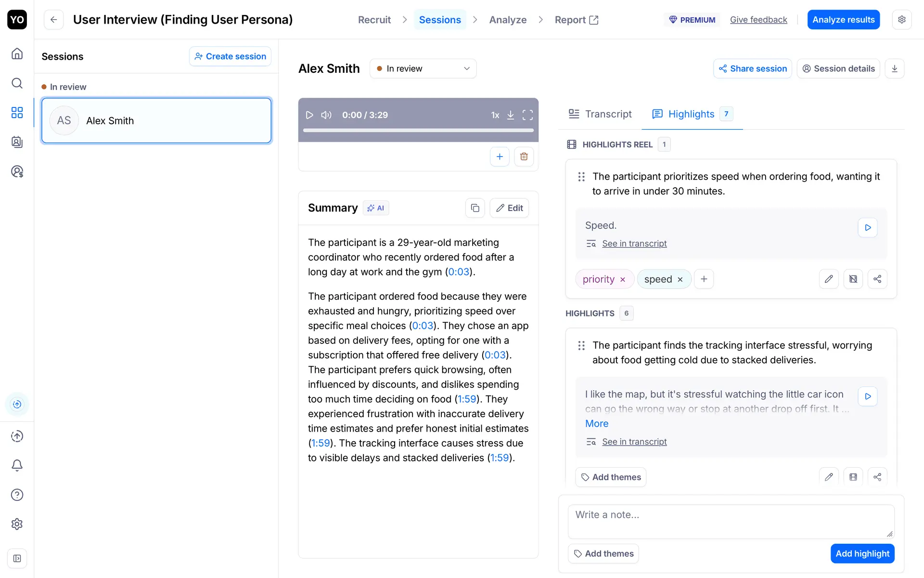Play the session recording

pos(309,115)
